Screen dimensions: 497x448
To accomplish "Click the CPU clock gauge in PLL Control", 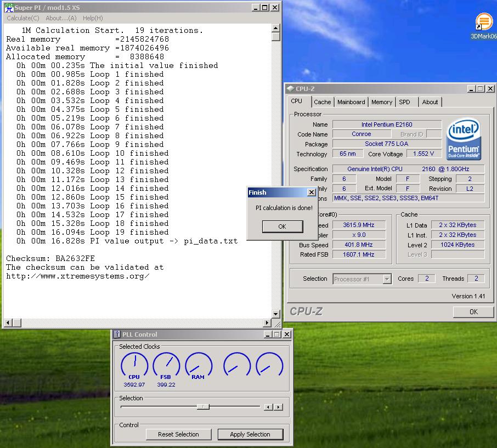I will click(x=134, y=366).
